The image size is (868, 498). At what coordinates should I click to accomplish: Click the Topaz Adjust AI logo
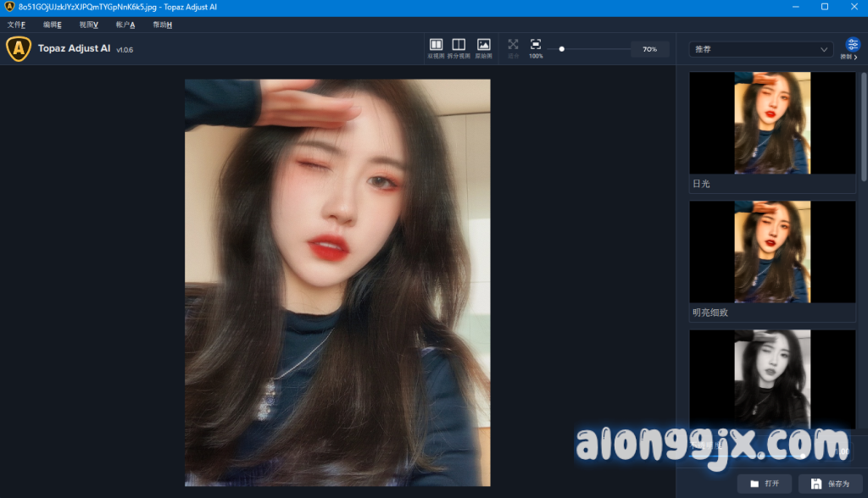[x=19, y=49]
